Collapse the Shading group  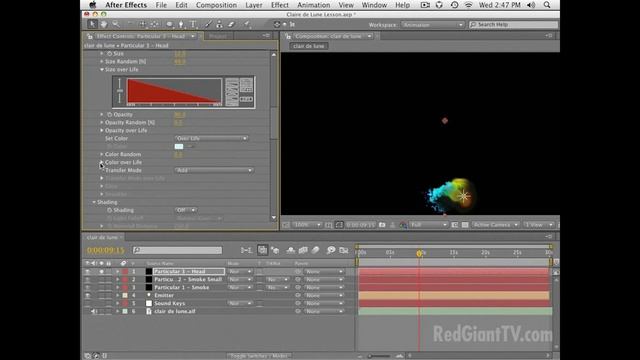point(94,202)
